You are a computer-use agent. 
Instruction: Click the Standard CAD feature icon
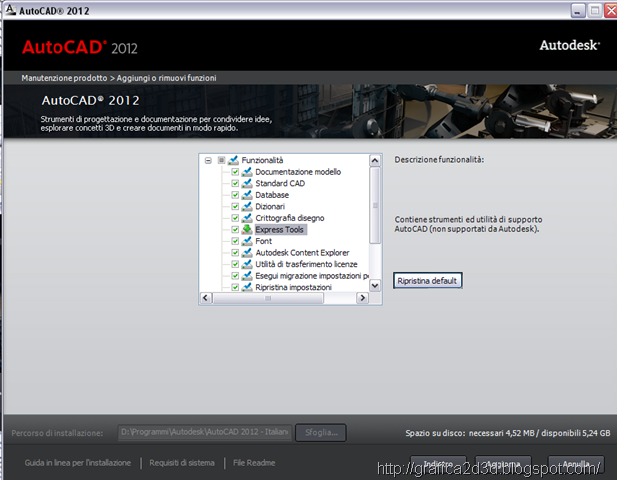(x=247, y=183)
